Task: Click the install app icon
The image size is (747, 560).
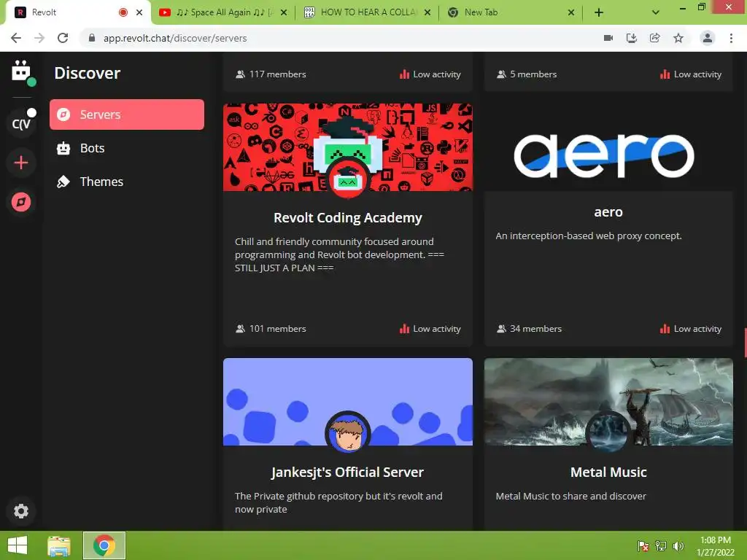Action: point(632,38)
